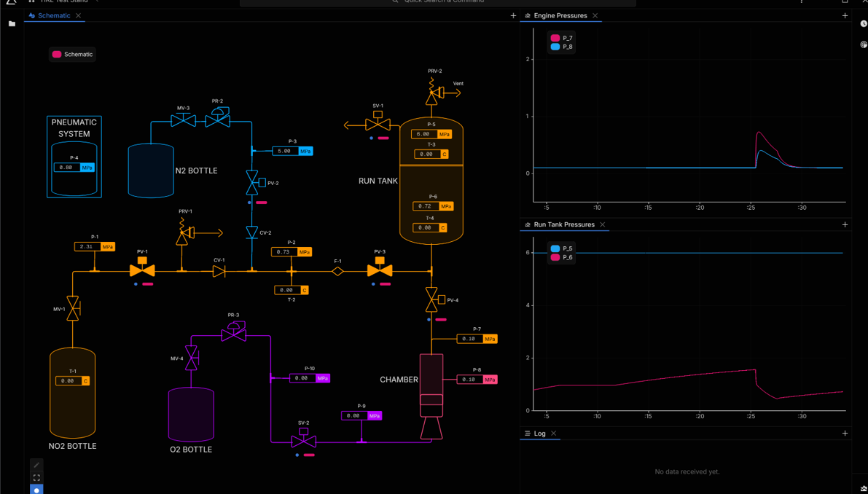Close the Run Tank Pressures tab
The height and width of the screenshot is (494, 868).
point(602,224)
